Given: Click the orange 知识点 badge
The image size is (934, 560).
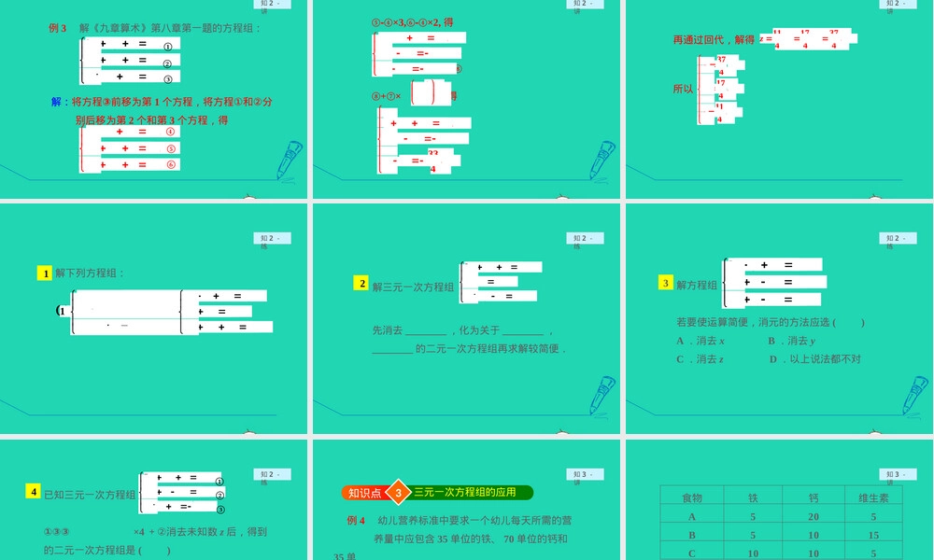Looking at the screenshot, I should (x=364, y=494).
